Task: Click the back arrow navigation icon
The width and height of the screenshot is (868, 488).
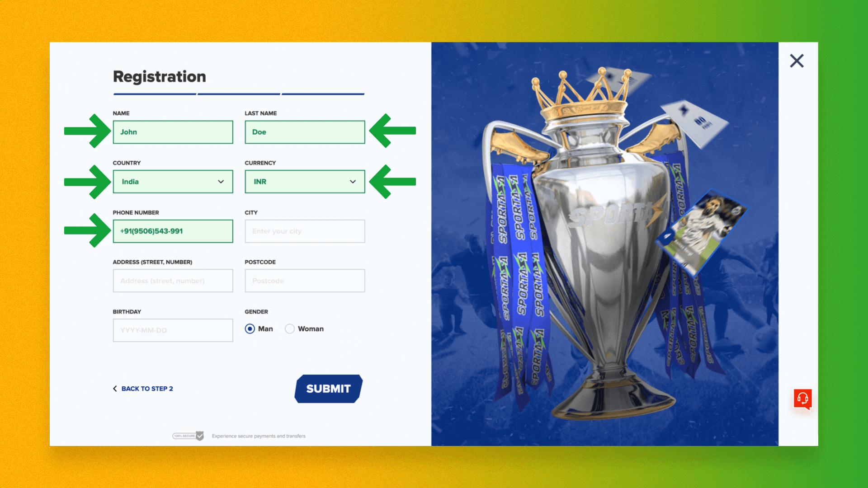Action: [115, 389]
